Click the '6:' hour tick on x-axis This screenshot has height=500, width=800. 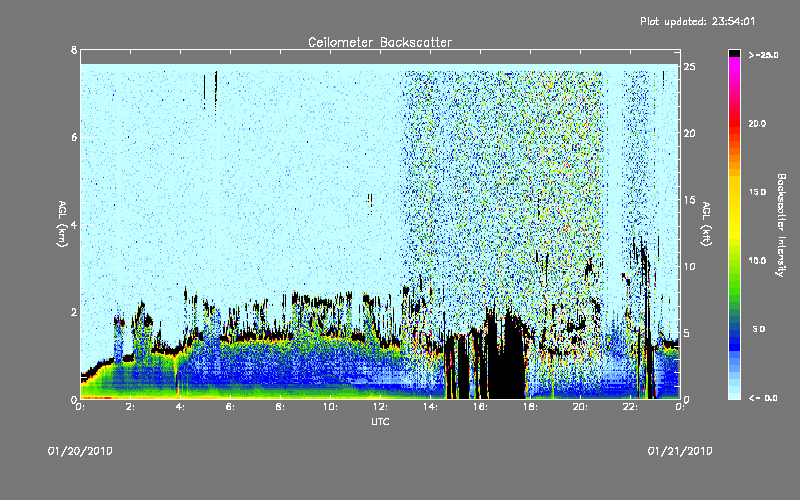pyautogui.click(x=230, y=407)
